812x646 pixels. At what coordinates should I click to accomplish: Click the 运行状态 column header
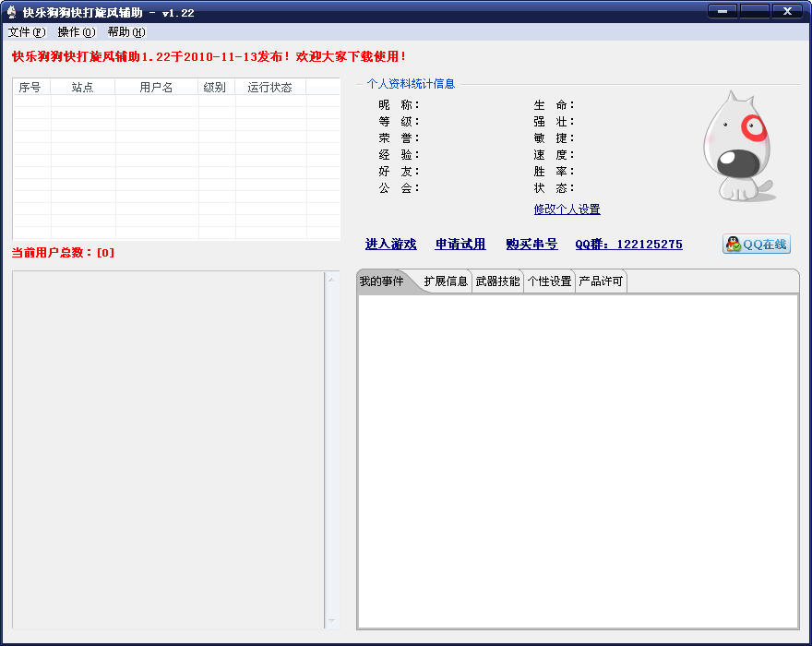pos(270,87)
